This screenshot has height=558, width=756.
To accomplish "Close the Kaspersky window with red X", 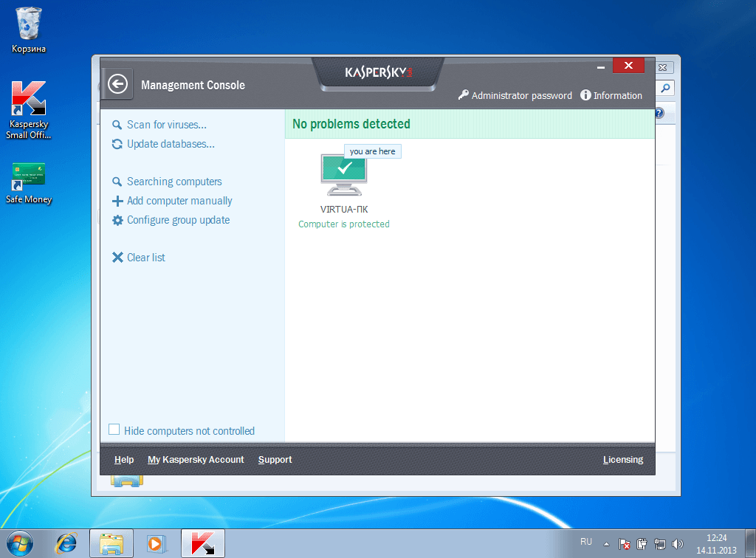I will (x=628, y=66).
